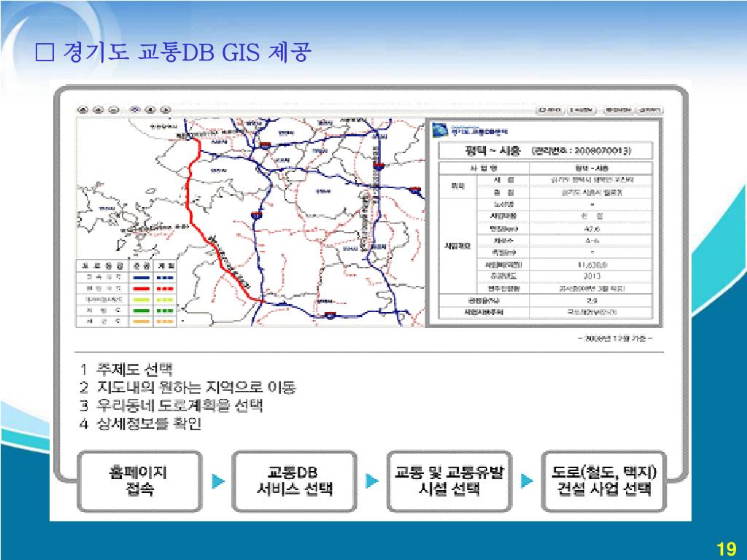Click the 경기도 교통DB센터 logo in the detail panel
747x560 pixels.
[471, 131]
